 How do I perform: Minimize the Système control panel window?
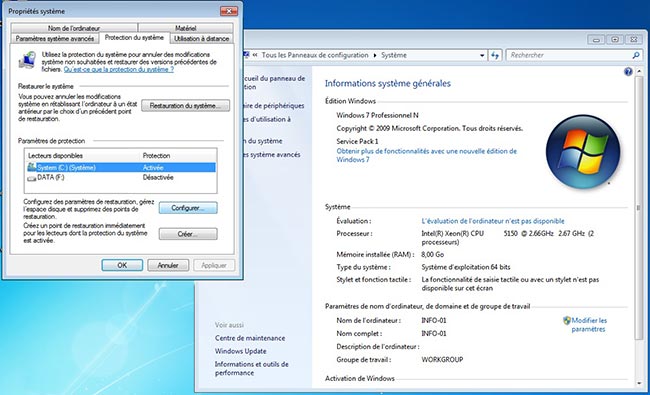(x=596, y=40)
